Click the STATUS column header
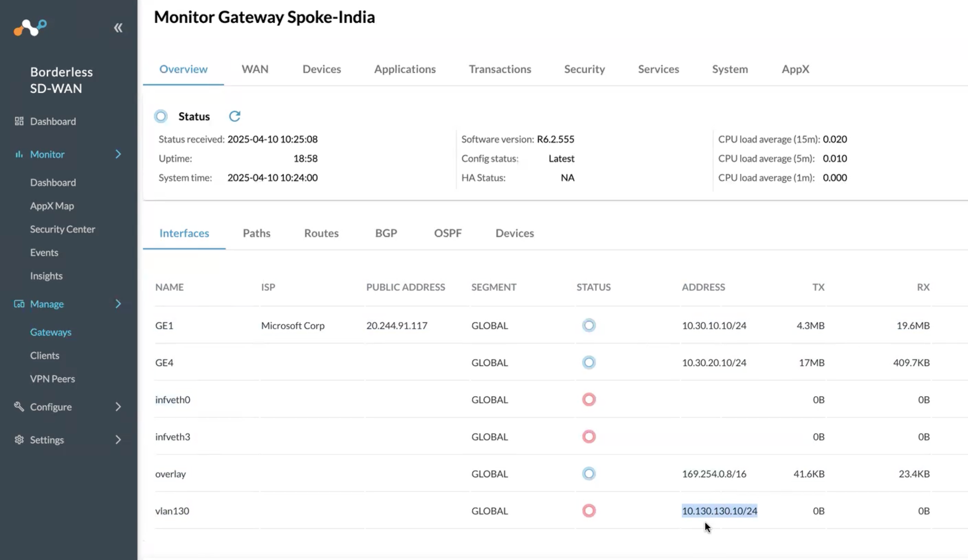Screen dimensions: 968x560 pyautogui.click(x=594, y=287)
